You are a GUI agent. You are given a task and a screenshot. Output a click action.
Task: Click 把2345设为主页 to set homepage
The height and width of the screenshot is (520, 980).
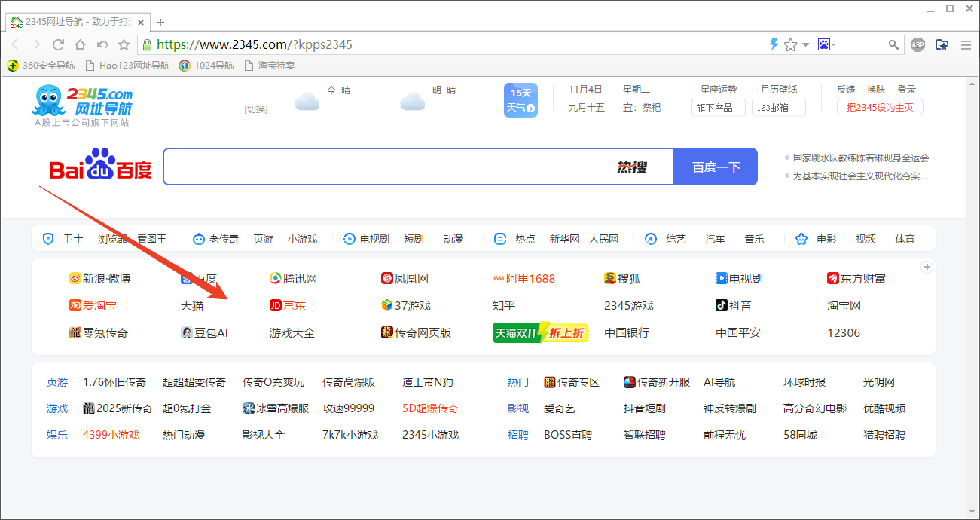[880, 109]
